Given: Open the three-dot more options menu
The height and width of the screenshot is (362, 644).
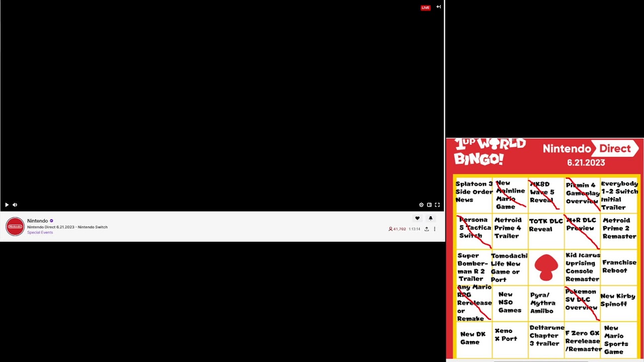Looking at the screenshot, I should 435,229.
